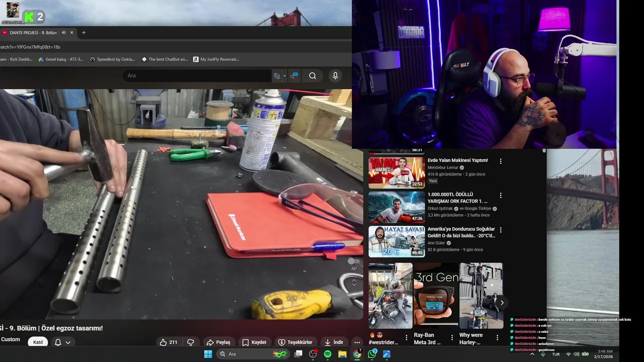Open Speedtest by Ookla bookmark

click(113, 59)
